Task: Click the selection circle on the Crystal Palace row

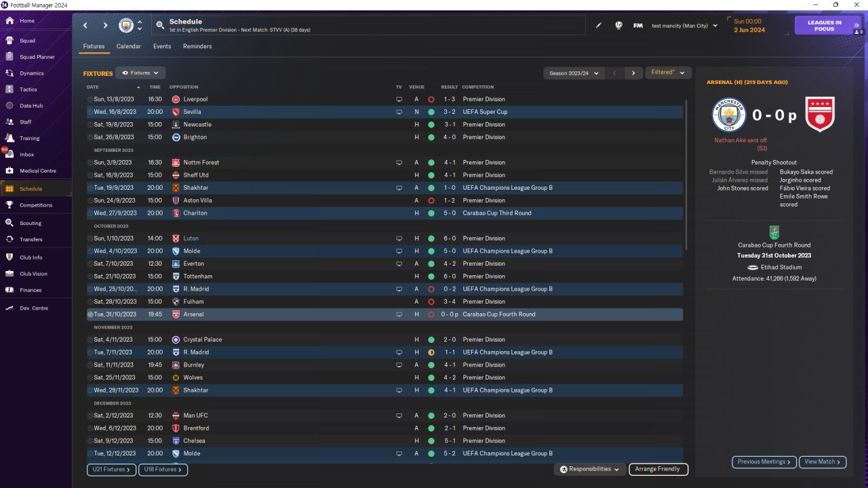Action: [x=90, y=340]
